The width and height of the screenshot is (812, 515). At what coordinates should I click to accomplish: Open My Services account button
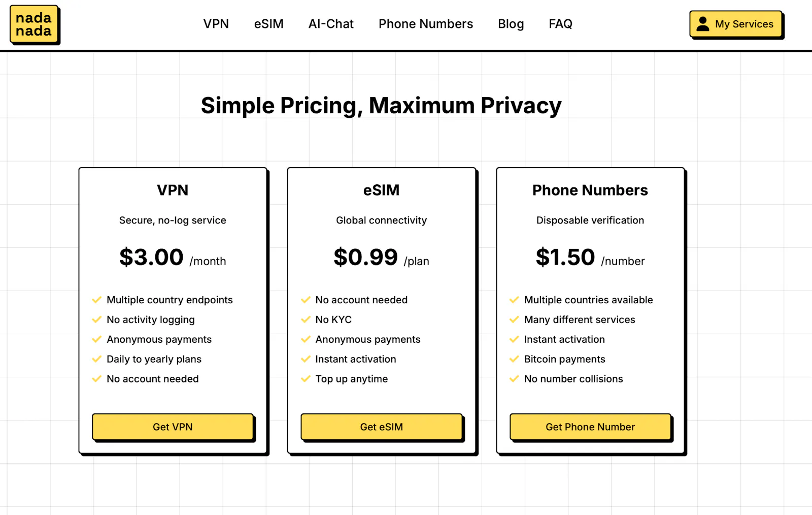pyautogui.click(x=736, y=24)
